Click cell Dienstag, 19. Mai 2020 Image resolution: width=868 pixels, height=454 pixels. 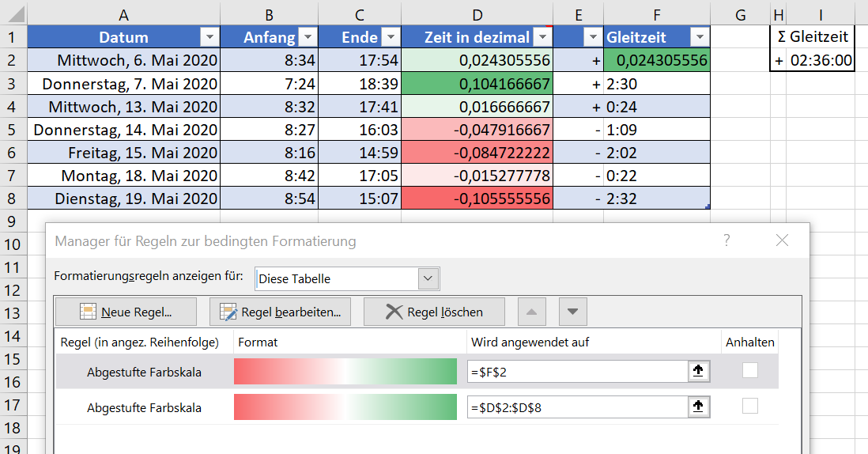(x=124, y=199)
